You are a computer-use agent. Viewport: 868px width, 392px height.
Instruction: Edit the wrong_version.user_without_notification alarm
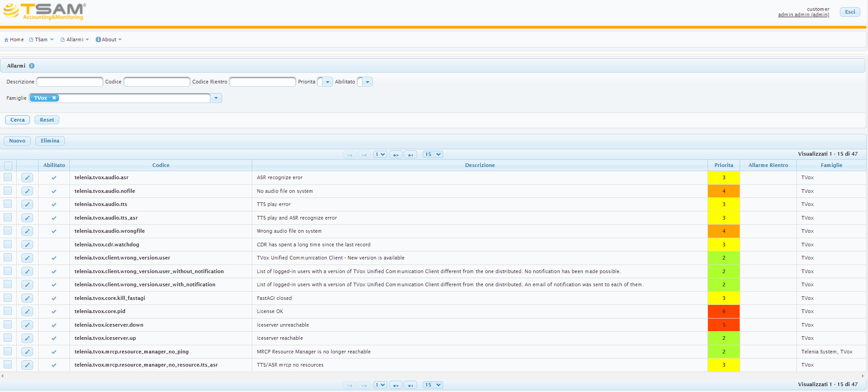27,271
